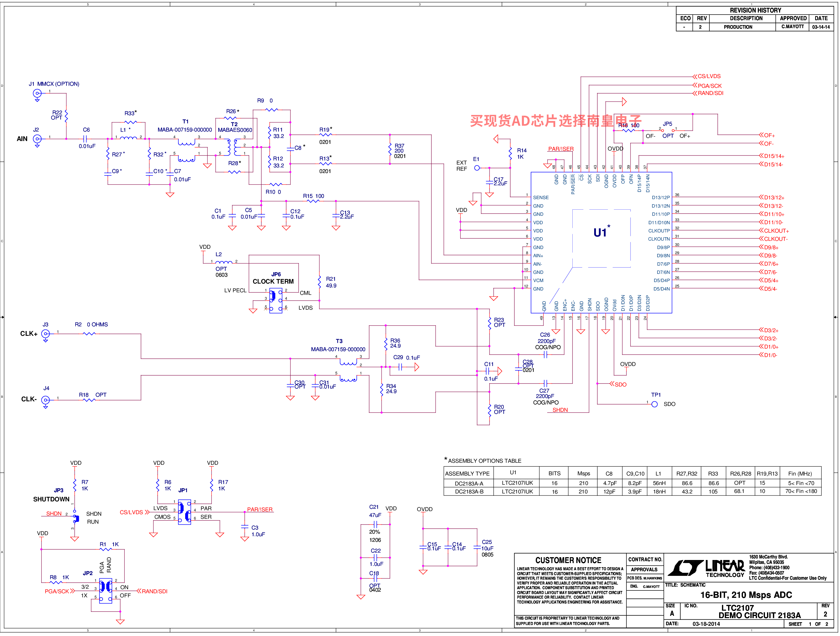Click the 16-BIT, 210 Msps ADC title

[x=746, y=595]
